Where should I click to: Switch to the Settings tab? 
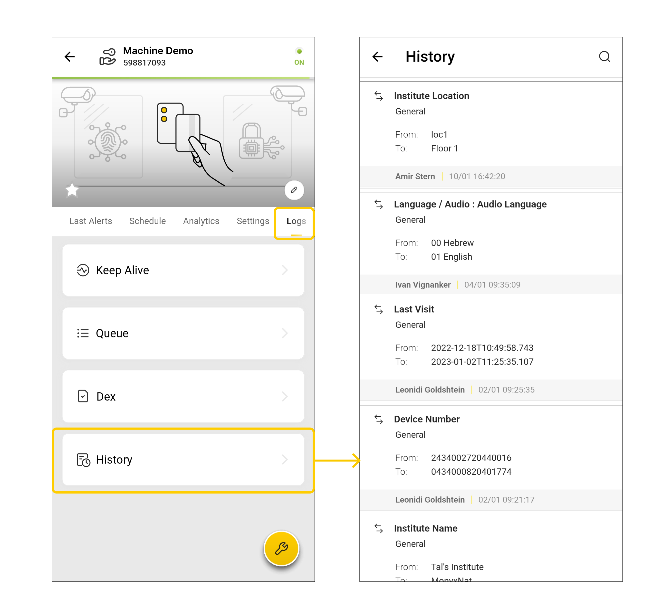[253, 221]
